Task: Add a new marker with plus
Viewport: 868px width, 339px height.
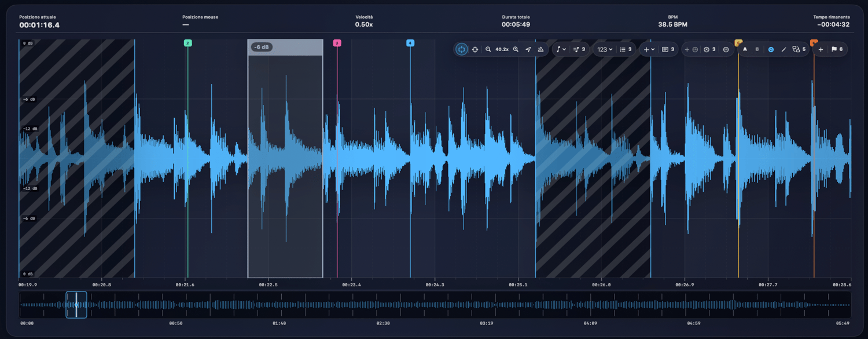Action: 821,49
